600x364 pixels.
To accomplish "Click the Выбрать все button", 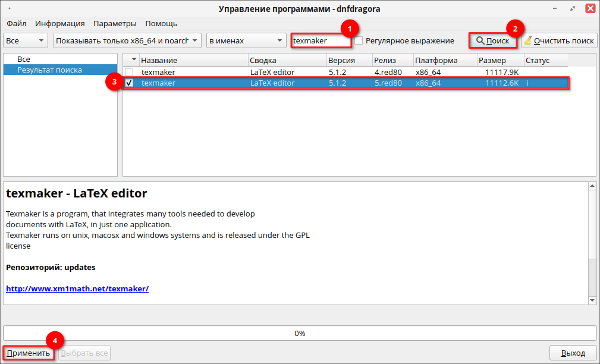I will point(84,353).
